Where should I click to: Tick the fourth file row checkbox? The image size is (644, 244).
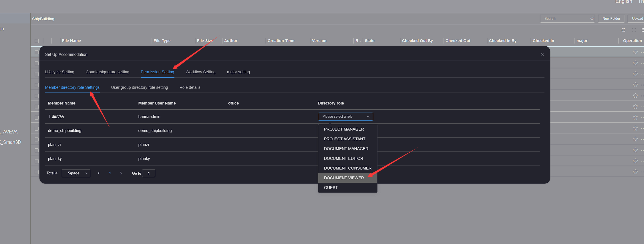tap(37, 85)
